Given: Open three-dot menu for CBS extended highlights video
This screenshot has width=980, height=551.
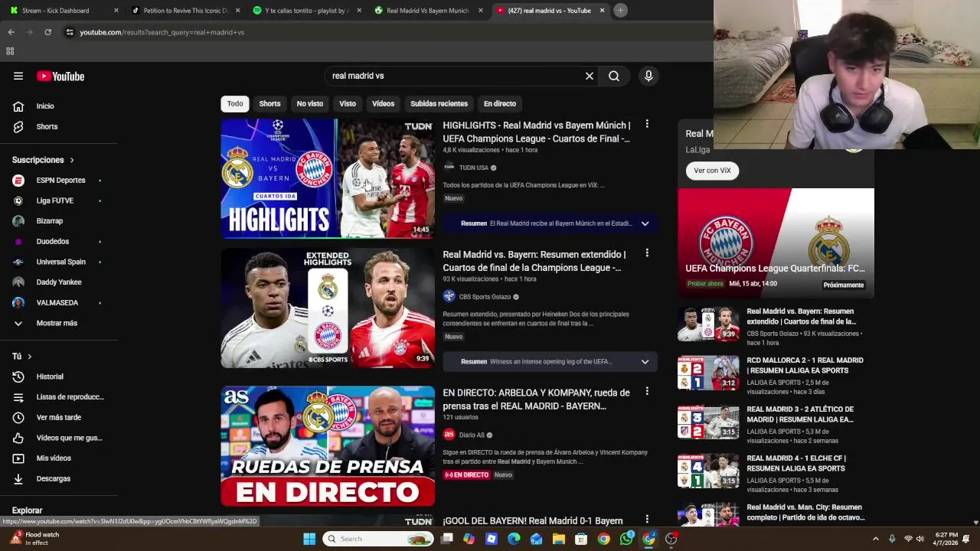Looking at the screenshot, I should tap(647, 253).
